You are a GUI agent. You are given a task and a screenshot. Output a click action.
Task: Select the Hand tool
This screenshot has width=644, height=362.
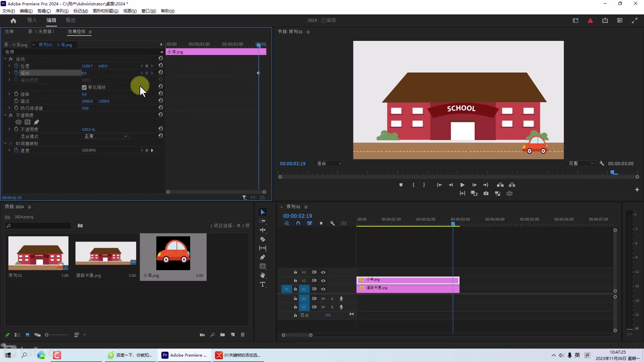pyautogui.click(x=263, y=275)
